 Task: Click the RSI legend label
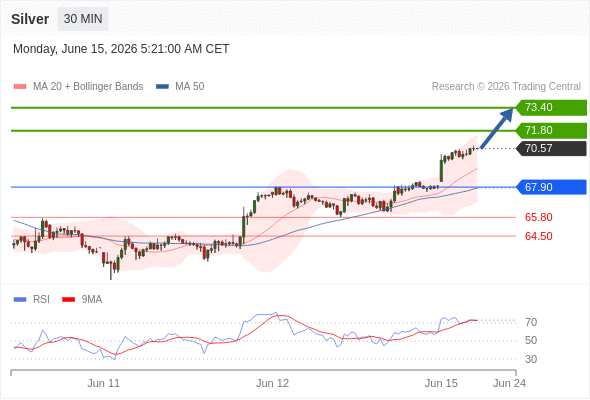tap(41, 300)
